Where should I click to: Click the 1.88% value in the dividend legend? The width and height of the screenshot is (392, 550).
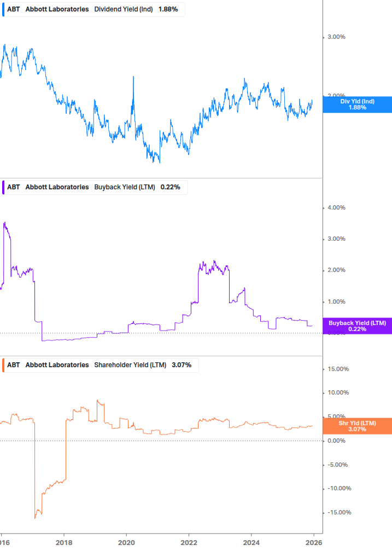coord(168,9)
